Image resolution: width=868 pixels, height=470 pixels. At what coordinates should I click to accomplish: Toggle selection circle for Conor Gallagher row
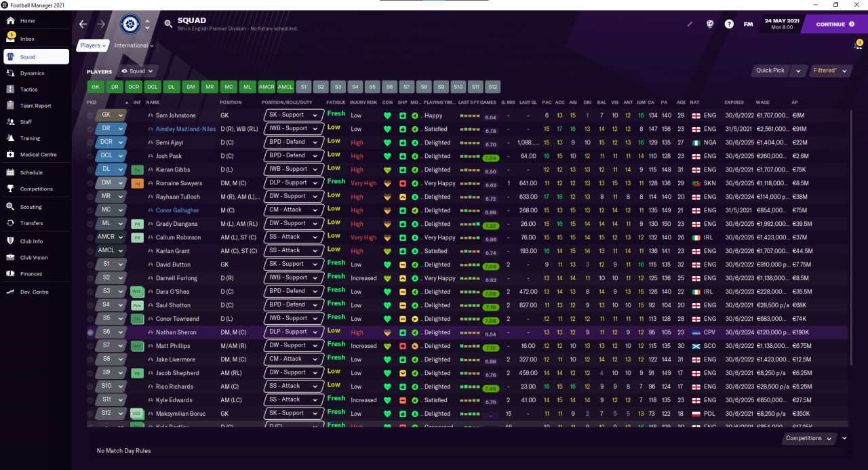click(91, 210)
